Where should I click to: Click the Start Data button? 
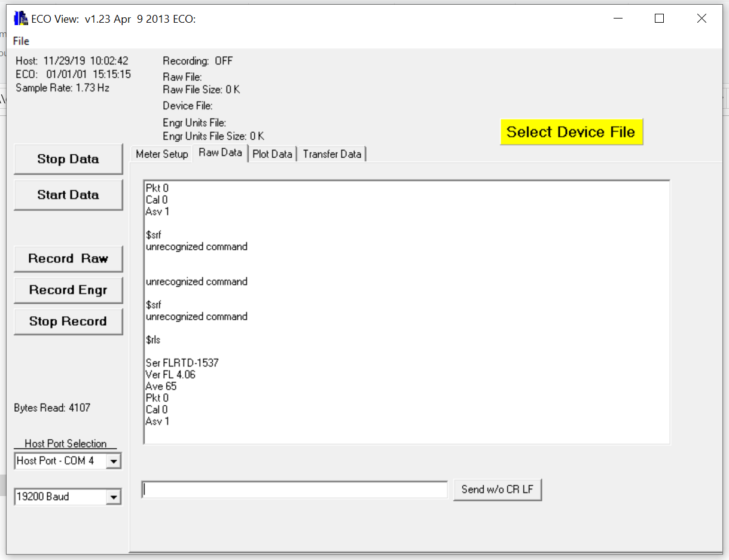point(68,195)
